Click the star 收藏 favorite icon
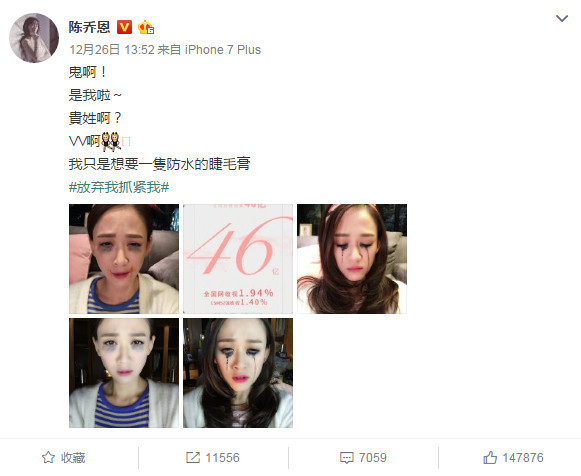This screenshot has height=476, width=581. click(48, 457)
